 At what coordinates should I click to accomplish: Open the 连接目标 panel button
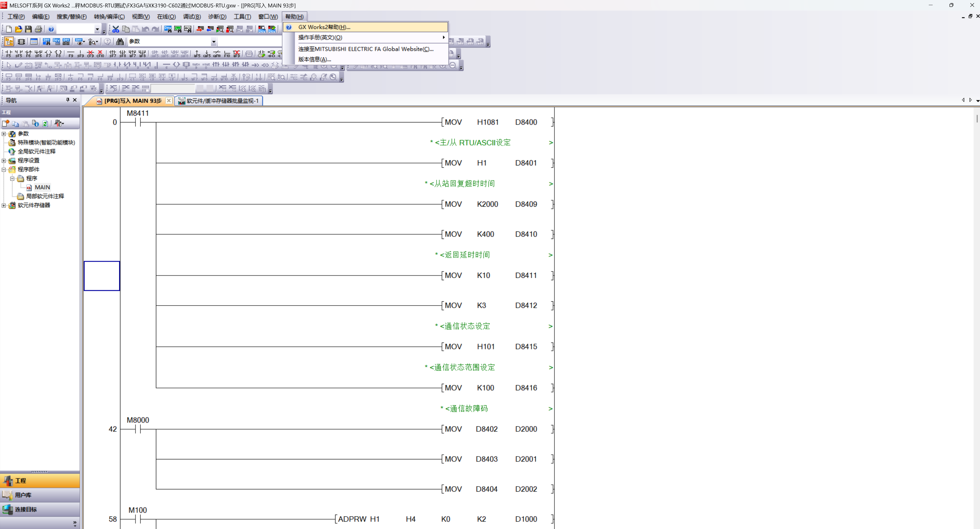pos(26,509)
